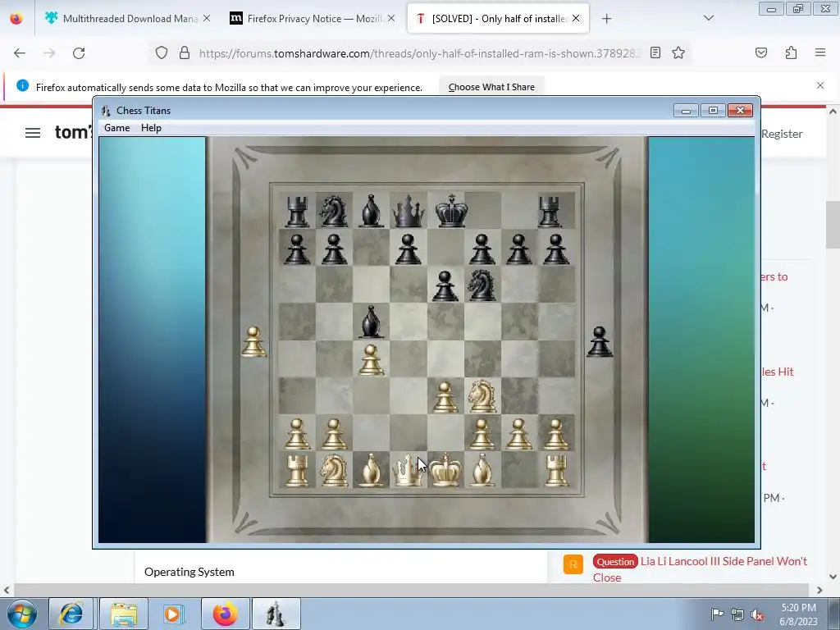Select the white queen on d1
The image size is (840, 630).
coord(408,470)
